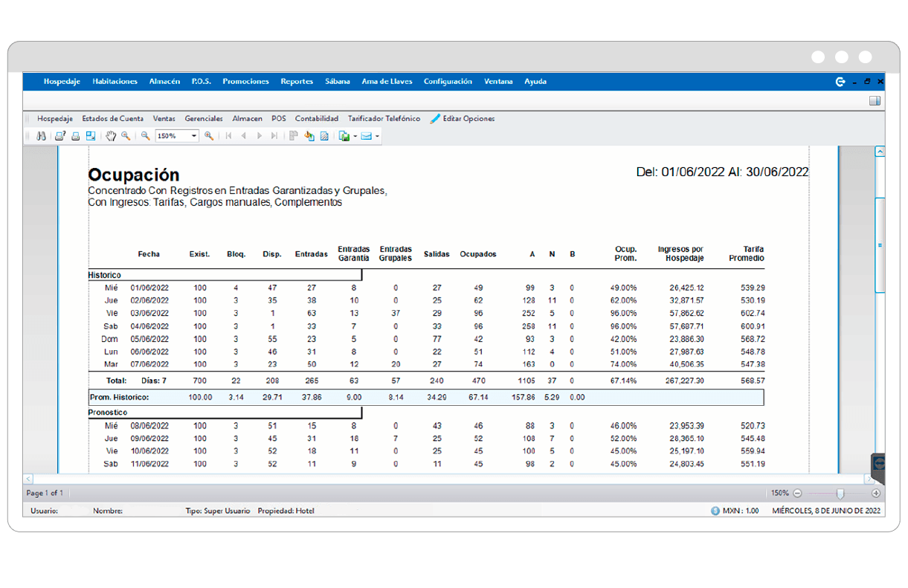Click the Send by e-mail envelope icon
The image size is (908, 588).
pos(367,136)
